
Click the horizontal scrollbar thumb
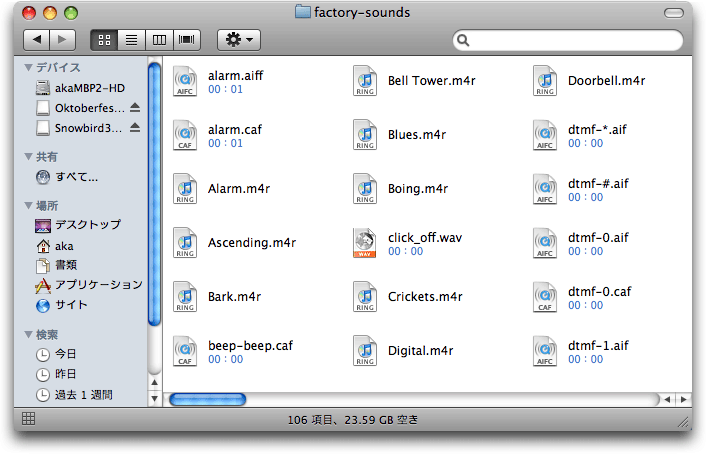pos(208,400)
